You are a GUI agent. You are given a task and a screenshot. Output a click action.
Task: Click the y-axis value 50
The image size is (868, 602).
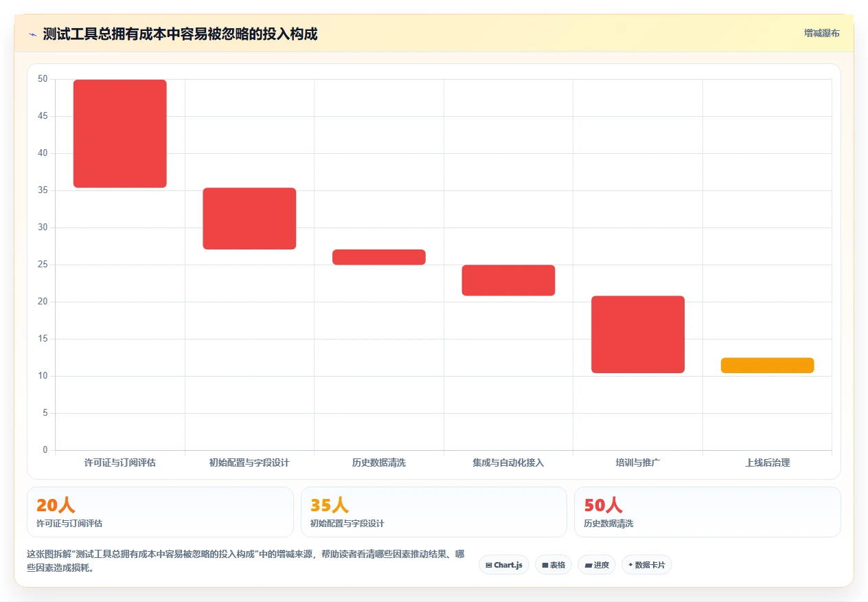pos(43,79)
